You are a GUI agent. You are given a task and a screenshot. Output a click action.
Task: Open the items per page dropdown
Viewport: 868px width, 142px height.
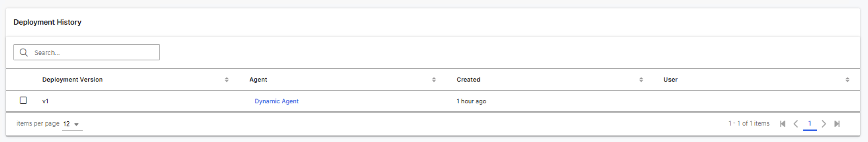pyautogui.click(x=72, y=124)
